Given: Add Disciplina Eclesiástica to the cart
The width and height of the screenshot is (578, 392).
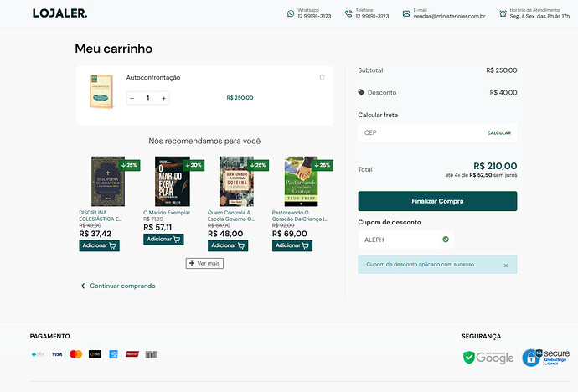Looking at the screenshot, I should point(99,245).
